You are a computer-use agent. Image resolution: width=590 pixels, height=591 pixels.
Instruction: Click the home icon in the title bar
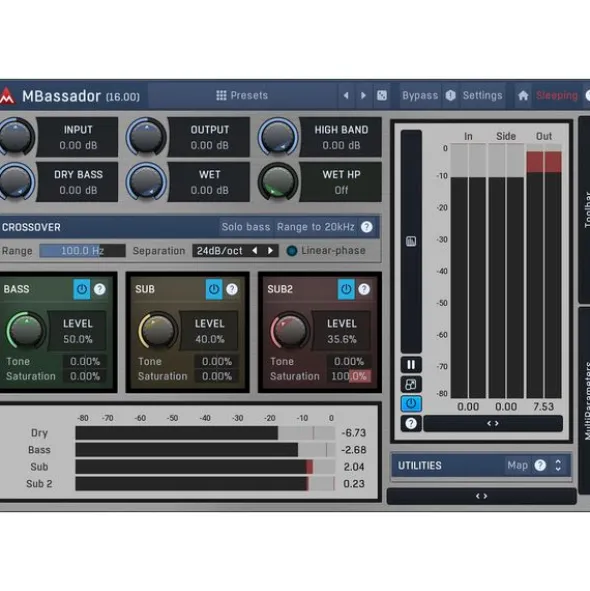click(523, 96)
